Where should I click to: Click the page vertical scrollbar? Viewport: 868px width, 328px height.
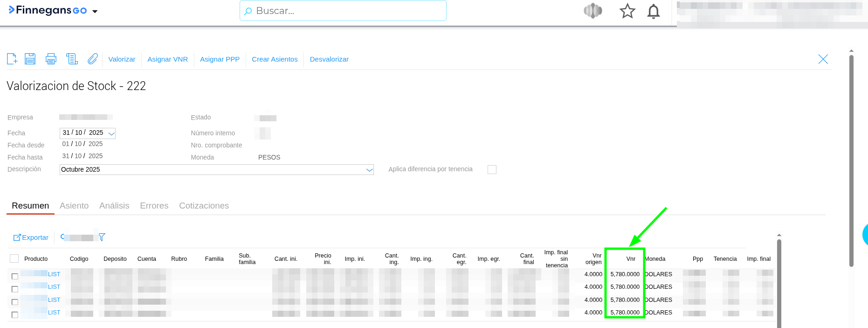click(851, 159)
